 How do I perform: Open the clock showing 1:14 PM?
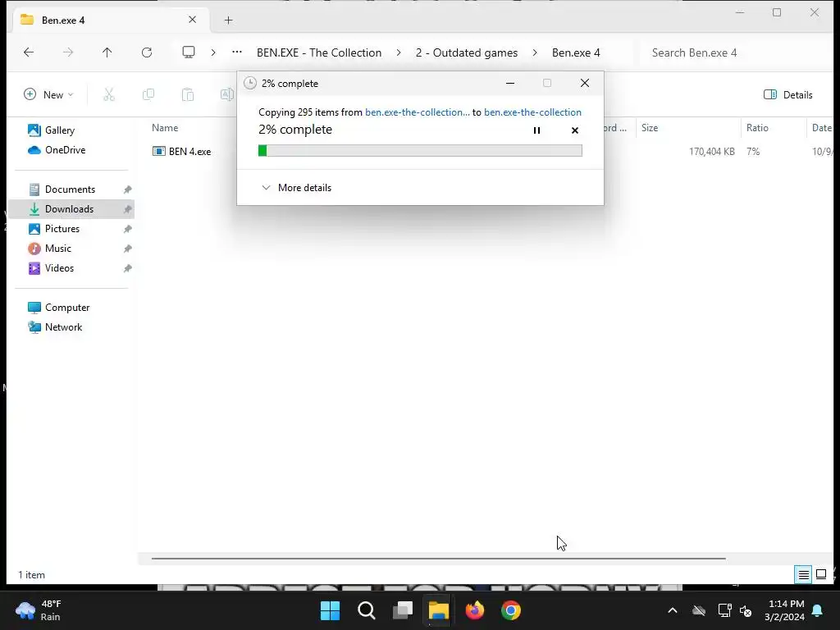tap(784, 610)
